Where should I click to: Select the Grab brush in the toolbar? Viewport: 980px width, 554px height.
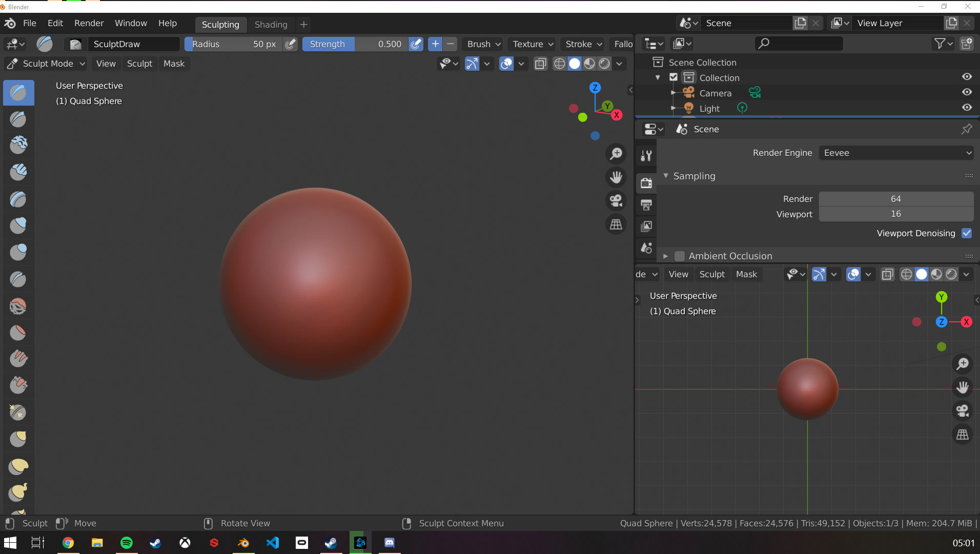coord(18,439)
